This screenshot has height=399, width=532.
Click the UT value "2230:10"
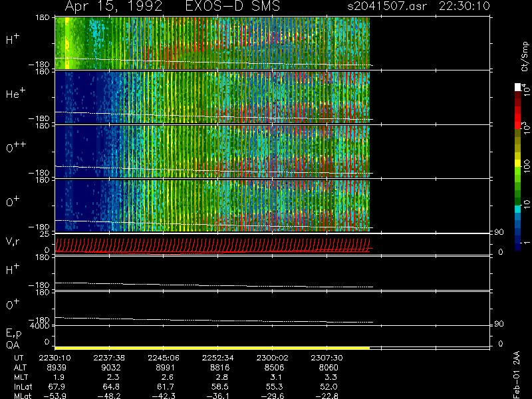[55, 358]
